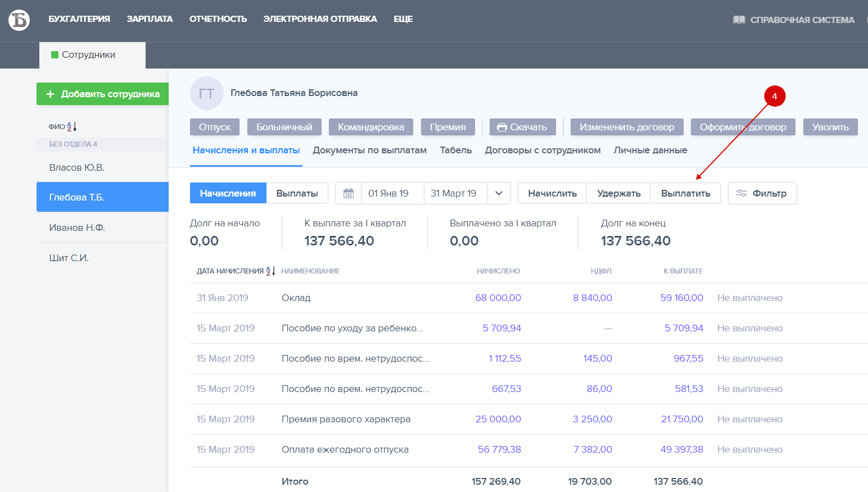Toggle the Начисления view
The height and width of the screenshot is (492, 868).
[x=228, y=193]
